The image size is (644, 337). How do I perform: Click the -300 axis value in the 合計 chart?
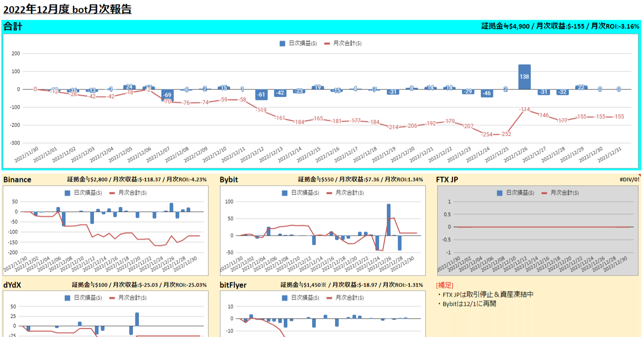coord(15,143)
